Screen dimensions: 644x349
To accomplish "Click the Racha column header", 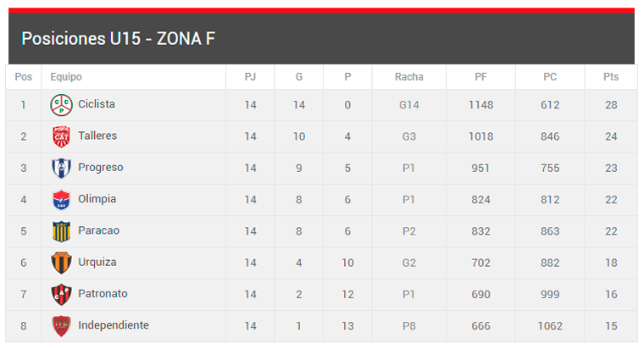I will pos(409,77).
